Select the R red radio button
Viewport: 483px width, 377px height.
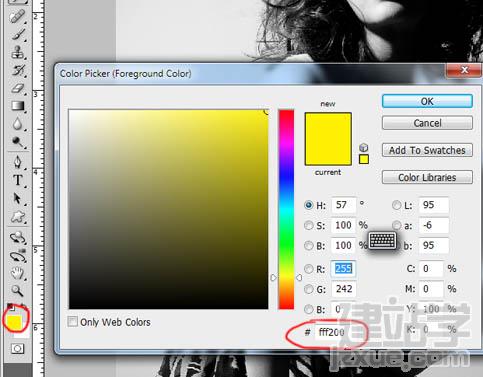click(x=309, y=269)
